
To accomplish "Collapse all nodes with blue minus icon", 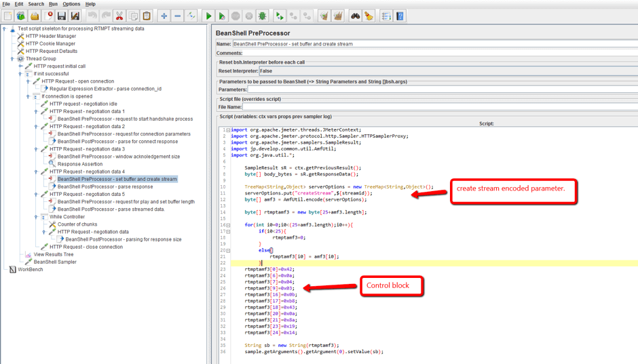I will click(177, 16).
